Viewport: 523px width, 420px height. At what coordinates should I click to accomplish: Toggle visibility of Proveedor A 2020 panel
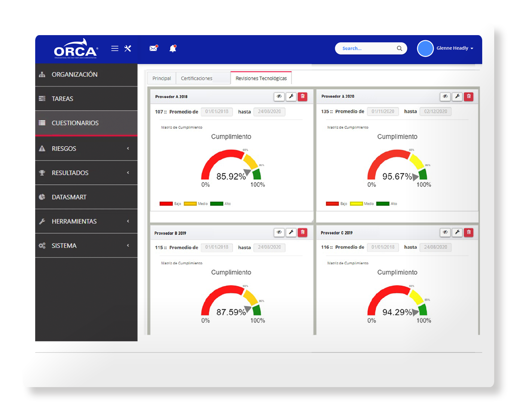coord(445,97)
